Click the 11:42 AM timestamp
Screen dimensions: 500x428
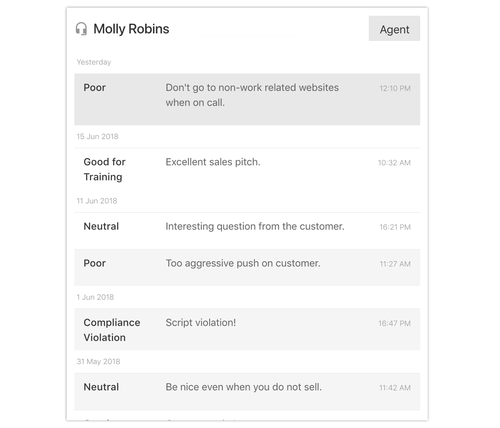(x=395, y=388)
